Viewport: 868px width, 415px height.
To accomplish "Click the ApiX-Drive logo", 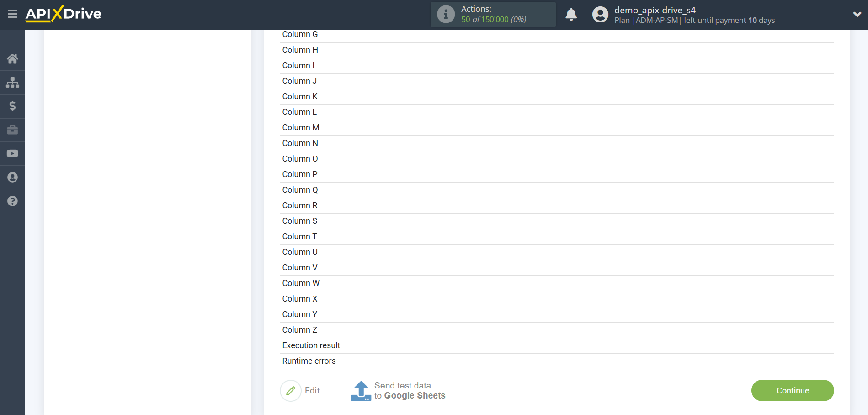I will point(64,14).
